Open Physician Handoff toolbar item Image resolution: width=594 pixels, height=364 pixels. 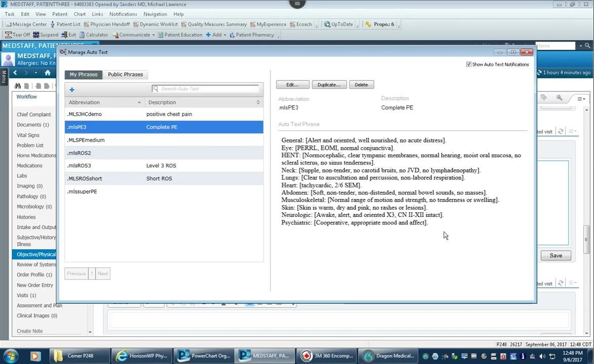pyautogui.click(x=106, y=24)
